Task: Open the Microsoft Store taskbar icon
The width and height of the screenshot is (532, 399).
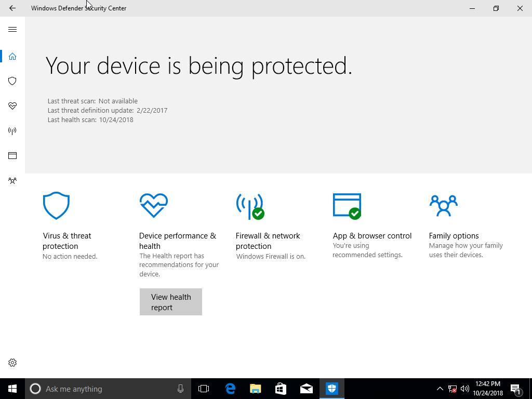Action: click(x=281, y=389)
